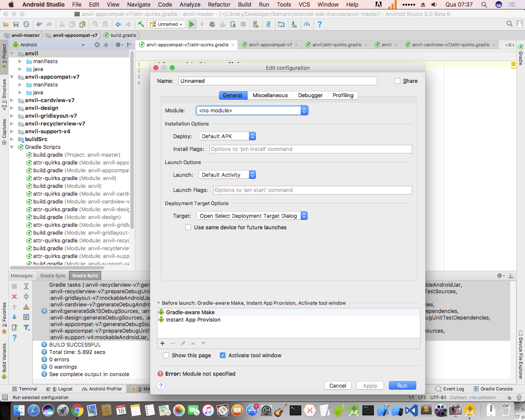Viewport: 525px width, 420px height.
Task: Open the Target deployment dropdown
Action: (252, 216)
